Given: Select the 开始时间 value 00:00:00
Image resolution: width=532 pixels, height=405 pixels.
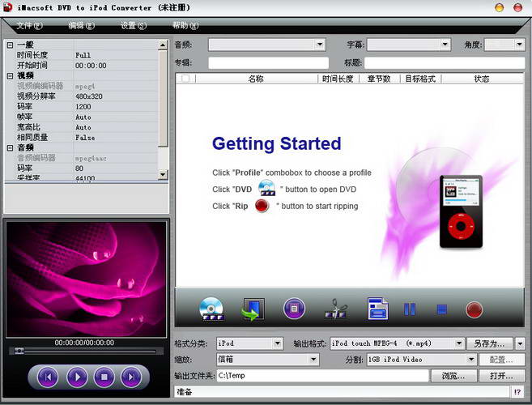Looking at the screenshot, I should click(x=91, y=66).
